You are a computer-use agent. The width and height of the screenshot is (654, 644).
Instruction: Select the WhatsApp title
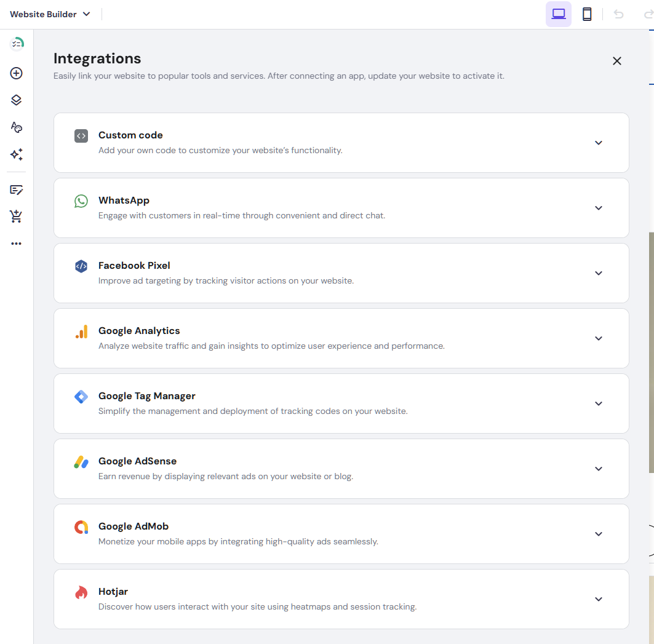124,201
